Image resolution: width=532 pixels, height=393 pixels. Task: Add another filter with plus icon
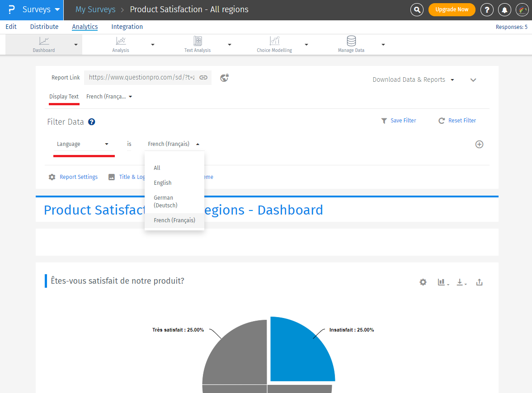(x=479, y=145)
